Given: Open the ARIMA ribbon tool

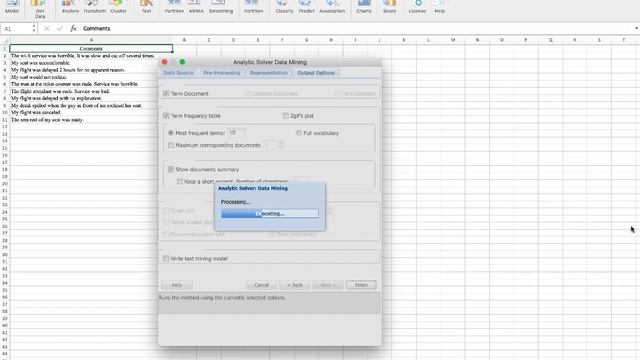Looking at the screenshot, I should 196,7.
